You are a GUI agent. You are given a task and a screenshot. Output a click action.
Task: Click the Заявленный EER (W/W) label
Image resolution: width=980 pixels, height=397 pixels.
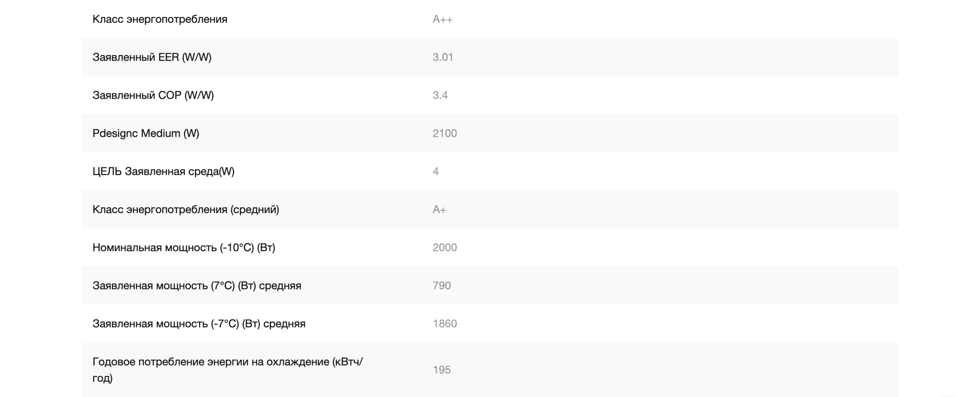click(x=152, y=57)
